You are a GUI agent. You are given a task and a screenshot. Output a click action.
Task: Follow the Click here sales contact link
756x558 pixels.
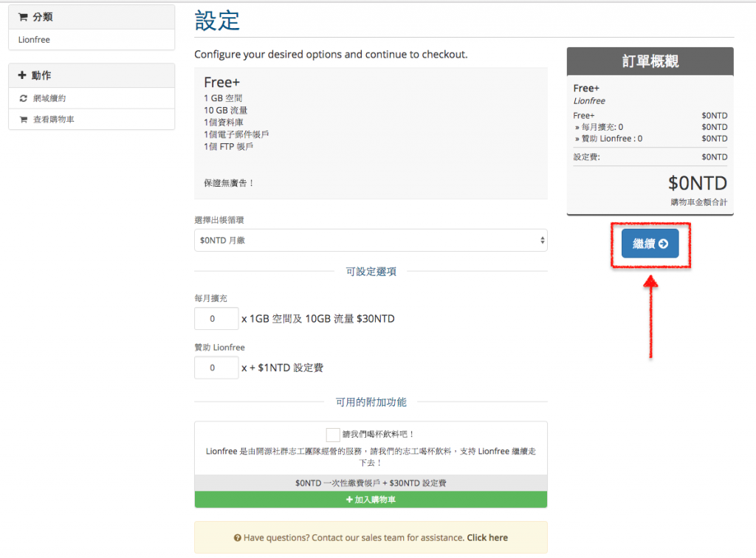(x=487, y=538)
